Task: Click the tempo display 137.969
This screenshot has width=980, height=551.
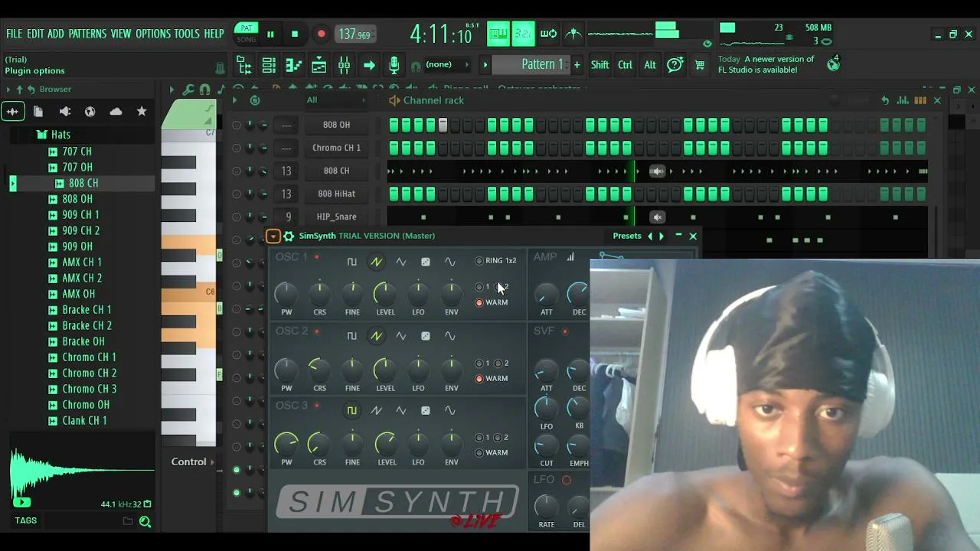Action: pyautogui.click(x=354, y=34)
